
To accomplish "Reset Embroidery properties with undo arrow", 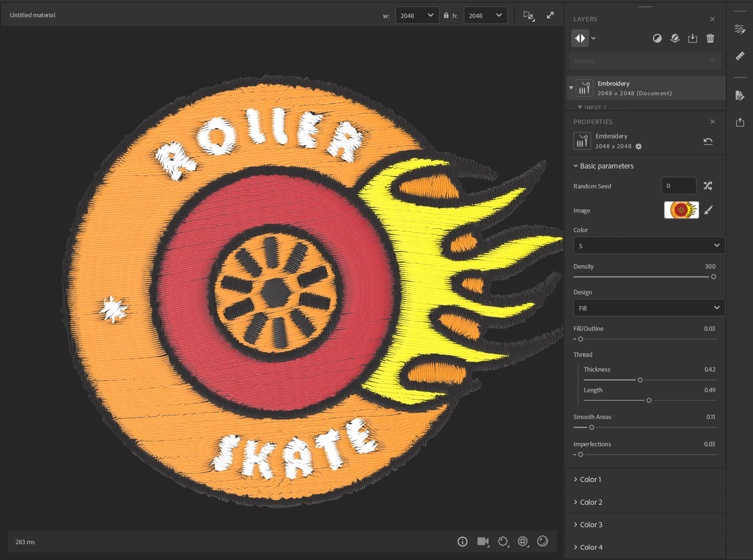I will (708, 141).
